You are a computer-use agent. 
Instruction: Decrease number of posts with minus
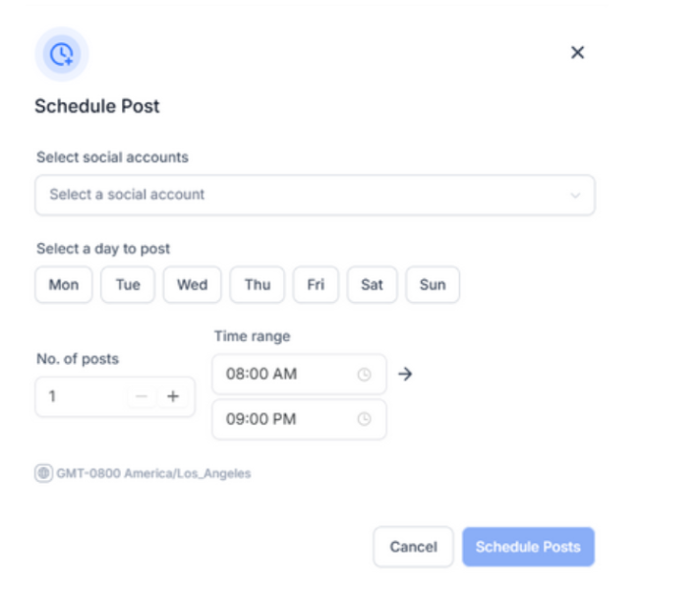coord(142,396)
